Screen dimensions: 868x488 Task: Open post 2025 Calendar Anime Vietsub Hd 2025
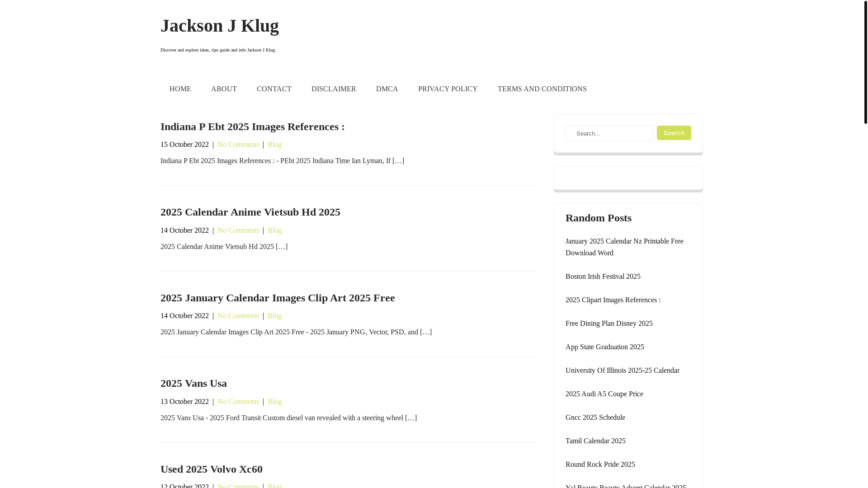point(250,212)
